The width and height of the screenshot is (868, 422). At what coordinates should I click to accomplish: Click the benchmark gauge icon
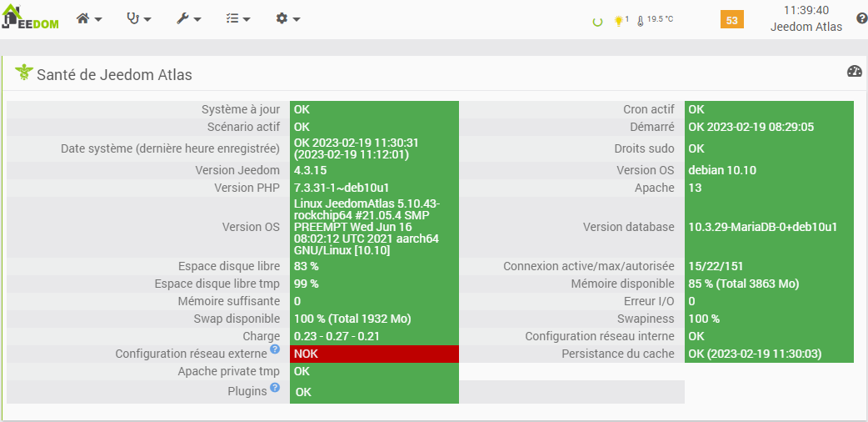tap(854, 72)
